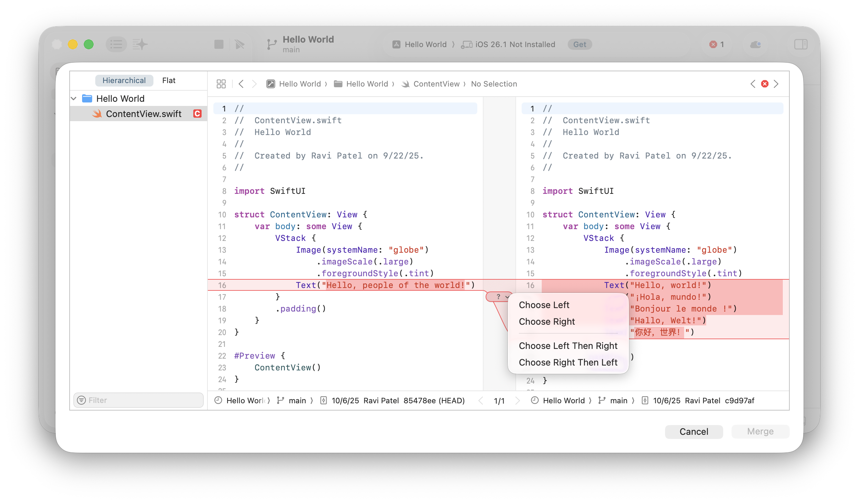Go to next difference arrow
The image size is (859, 504).
coord(517,400)
